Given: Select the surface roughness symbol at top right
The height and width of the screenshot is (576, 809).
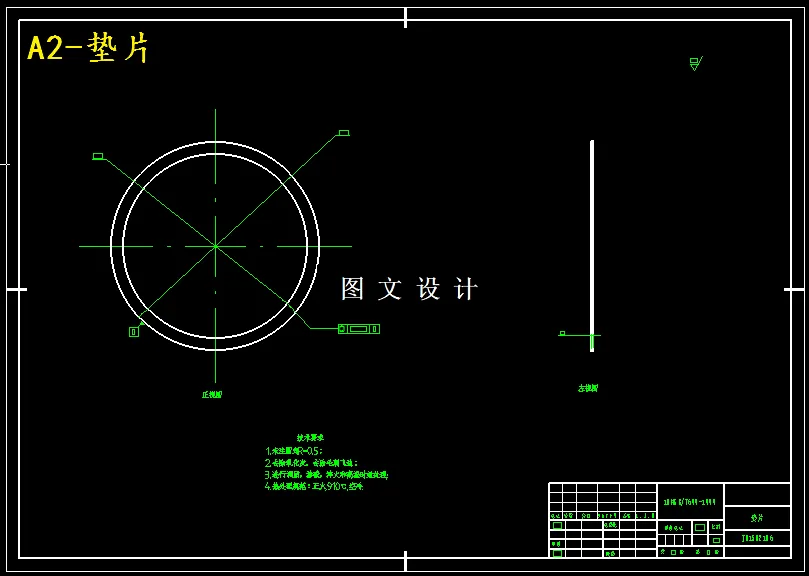Looking at the screenshot, I should [x=696, y=63].
